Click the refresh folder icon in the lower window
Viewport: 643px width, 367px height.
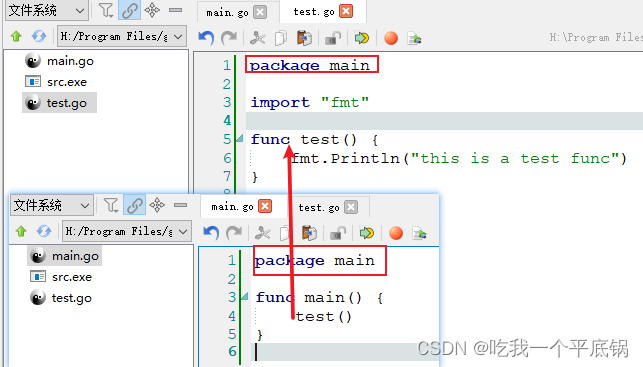point(44,232)
